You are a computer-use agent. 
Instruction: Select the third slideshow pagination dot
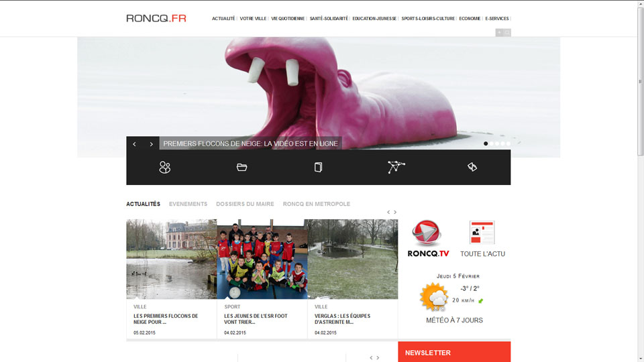click(497, 143)
